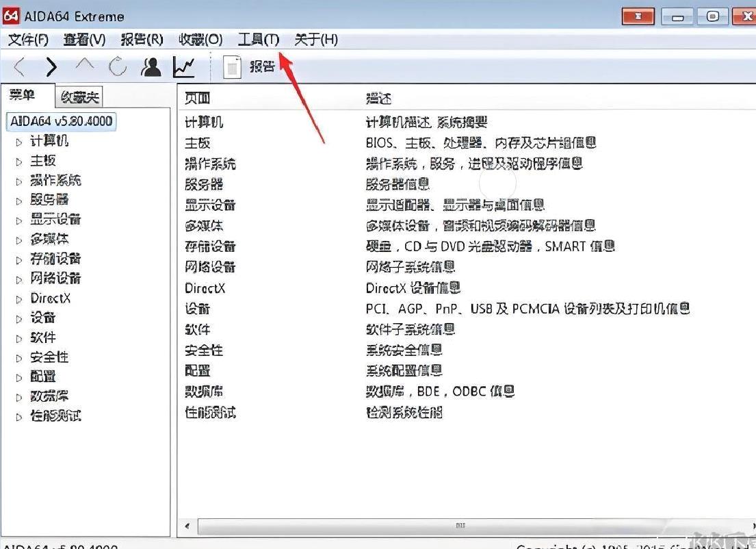Open the 文件(F) menu
This screenshot has width=756, height=549.
point(29,40)
